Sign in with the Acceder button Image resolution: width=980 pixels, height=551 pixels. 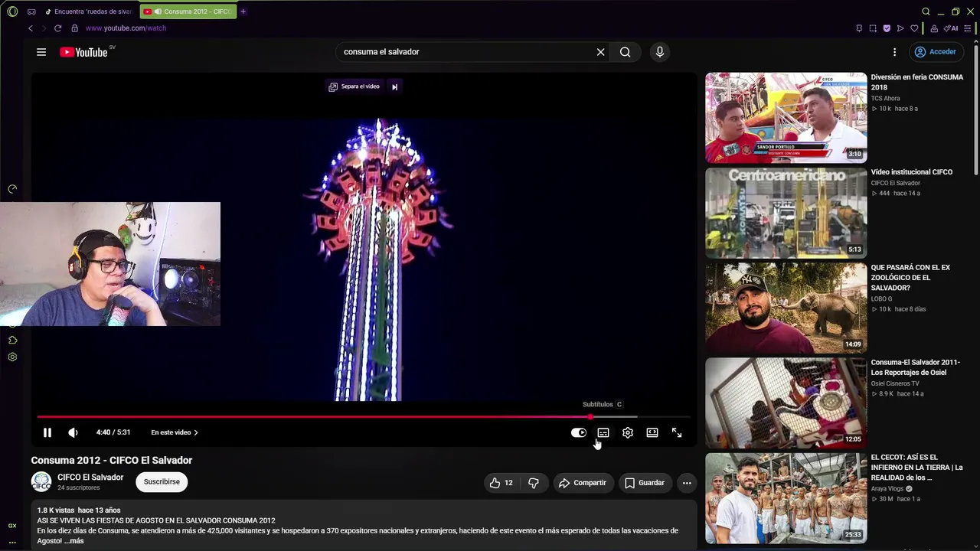(936, 52)
